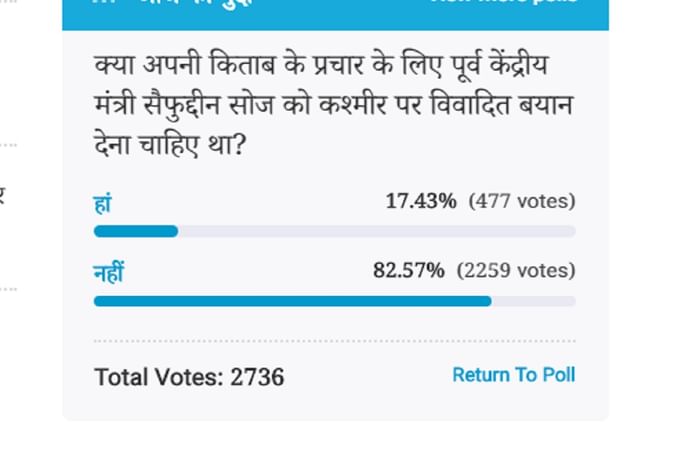Click the 17.43% percentage value

pos(421,201)
